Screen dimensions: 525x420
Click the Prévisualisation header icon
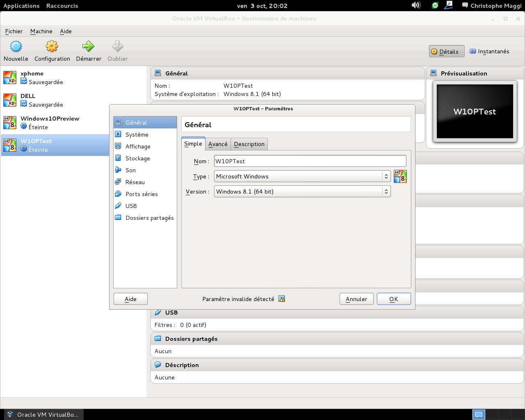click(434, 73)
